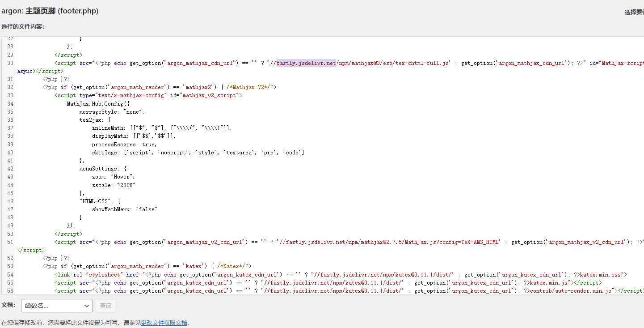Image resolution: width=644 pixels, height=328 pixels.
Task: Click the }); code on line 49
Action: point(72,226)
